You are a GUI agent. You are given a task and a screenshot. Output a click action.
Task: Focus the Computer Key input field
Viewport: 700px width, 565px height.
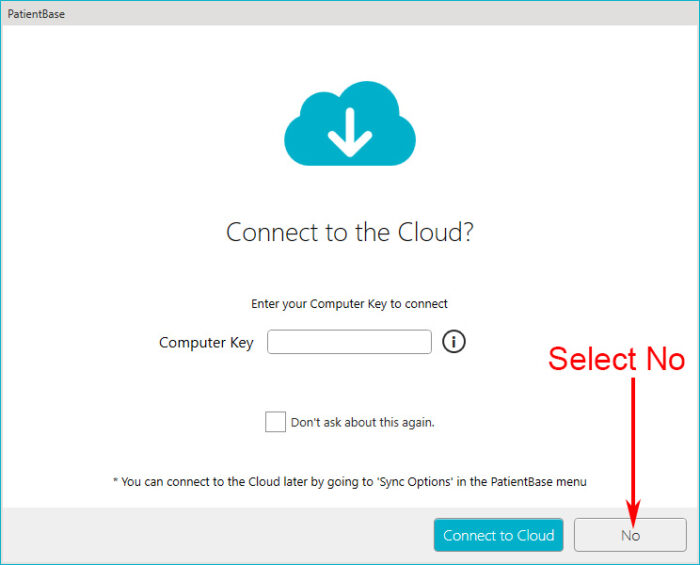349,342
